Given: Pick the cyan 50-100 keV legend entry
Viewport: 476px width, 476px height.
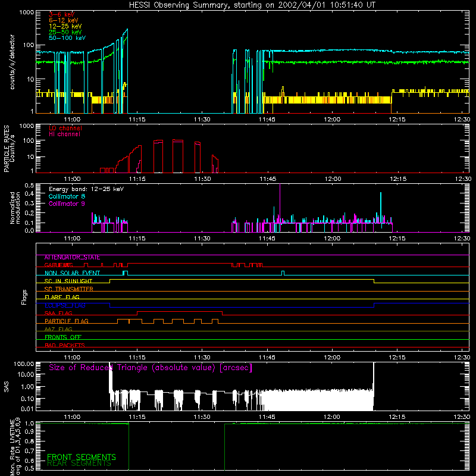Looking at the screenshot, I should (x=67, y=38).
